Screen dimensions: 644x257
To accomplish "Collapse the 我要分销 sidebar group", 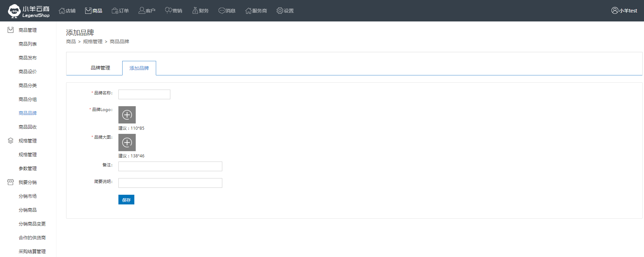I will point(27,182).
